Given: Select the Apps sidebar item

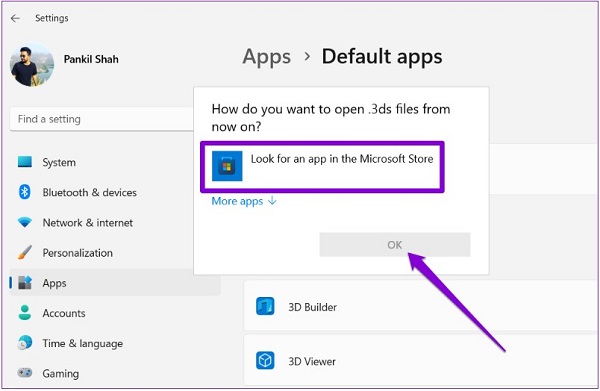Looking at the screenshot, I should tap(115, 283).
